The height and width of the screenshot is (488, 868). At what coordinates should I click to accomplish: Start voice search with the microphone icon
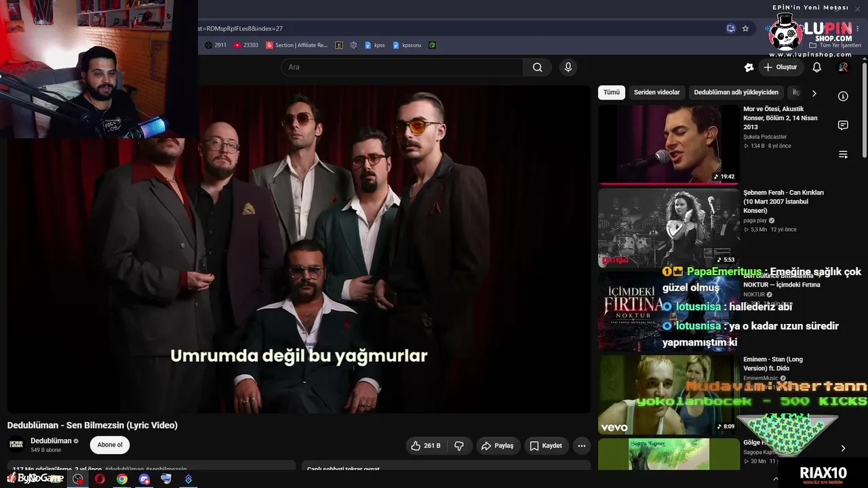[568, 67]
